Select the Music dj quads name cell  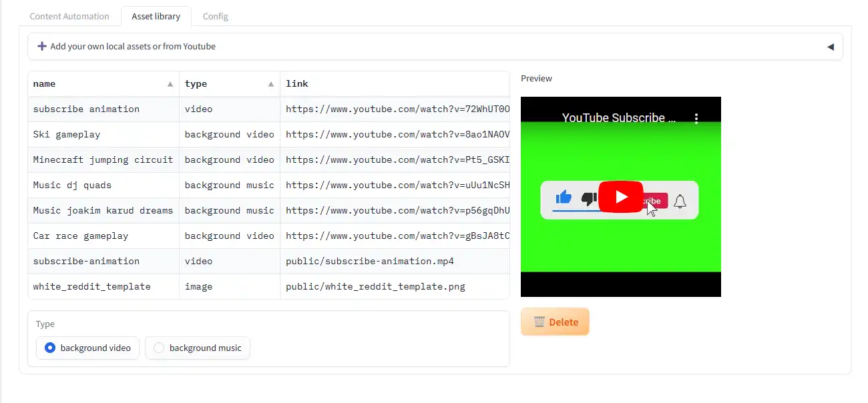pyautogui.click(x=103, y=185)
